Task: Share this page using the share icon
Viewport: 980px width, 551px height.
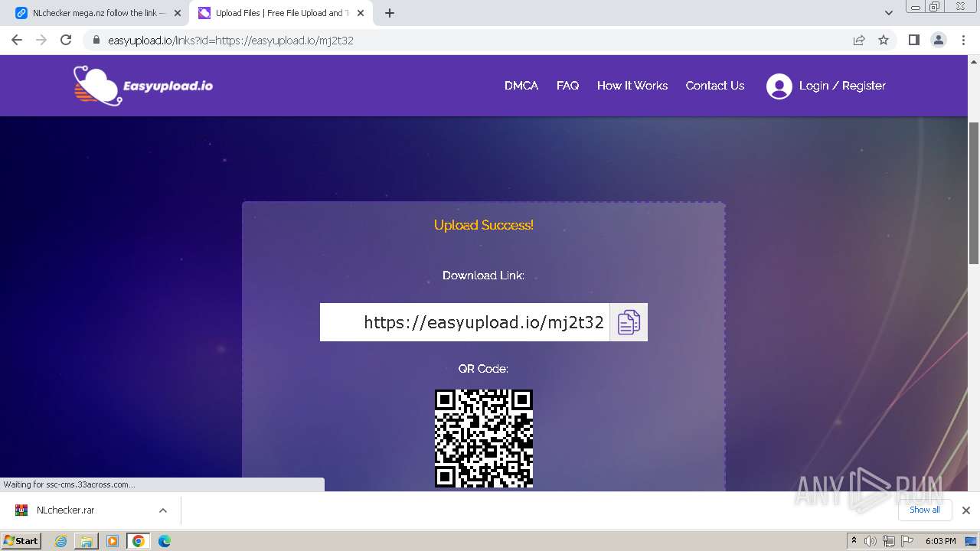Action: pos(859,40)
